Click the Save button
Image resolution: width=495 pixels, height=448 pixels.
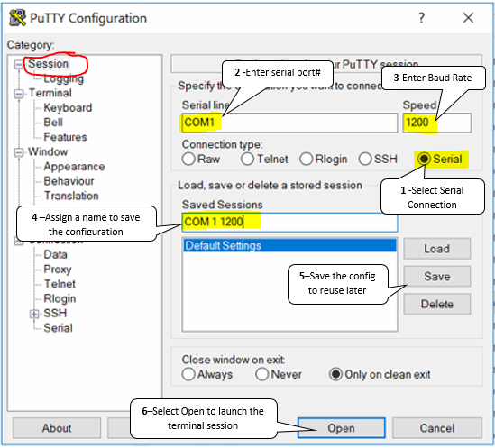coord(437,277)
